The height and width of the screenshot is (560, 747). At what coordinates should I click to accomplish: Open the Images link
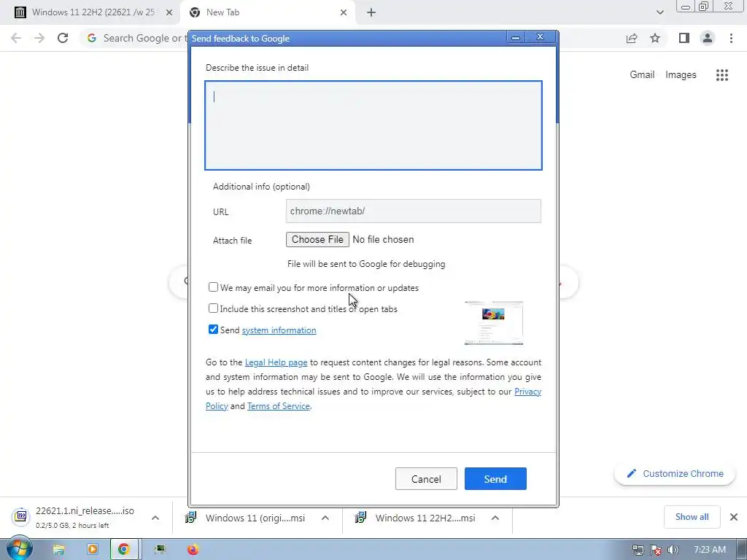[x=681, y=75]
